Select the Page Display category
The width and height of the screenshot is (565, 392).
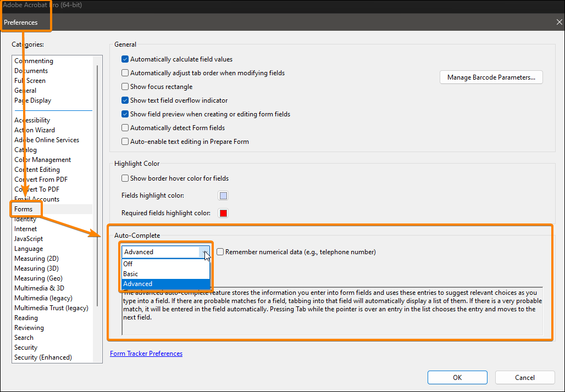coord(32,100)
